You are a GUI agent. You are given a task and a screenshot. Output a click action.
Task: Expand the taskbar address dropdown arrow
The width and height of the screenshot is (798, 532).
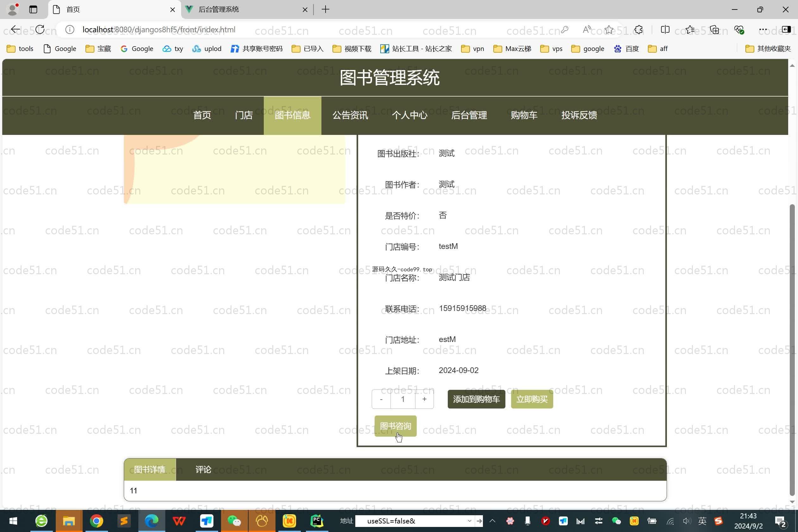(469, 521)
